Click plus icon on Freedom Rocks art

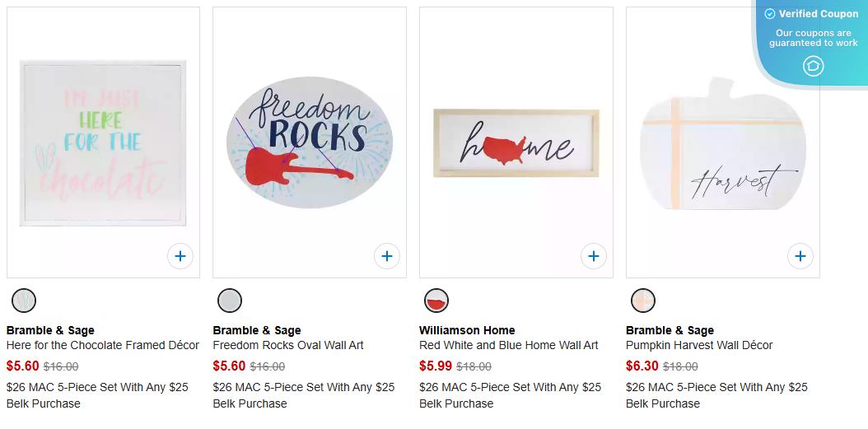(387, 256)
